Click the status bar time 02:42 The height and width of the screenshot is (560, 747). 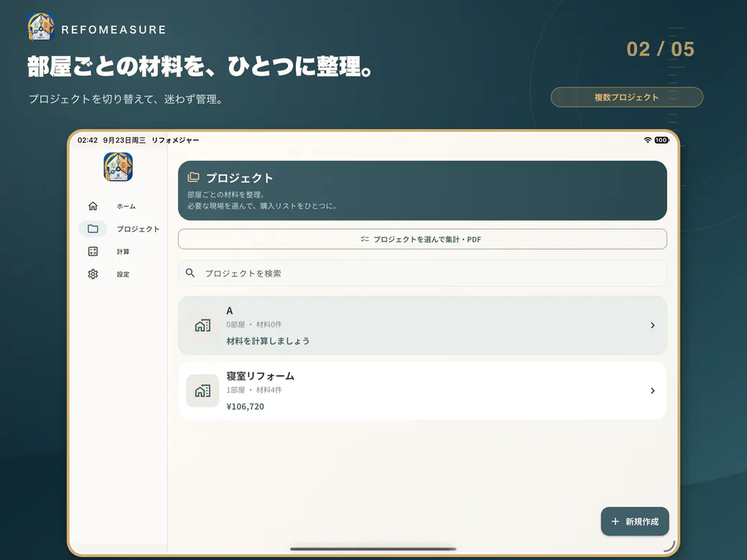point(88,140)
